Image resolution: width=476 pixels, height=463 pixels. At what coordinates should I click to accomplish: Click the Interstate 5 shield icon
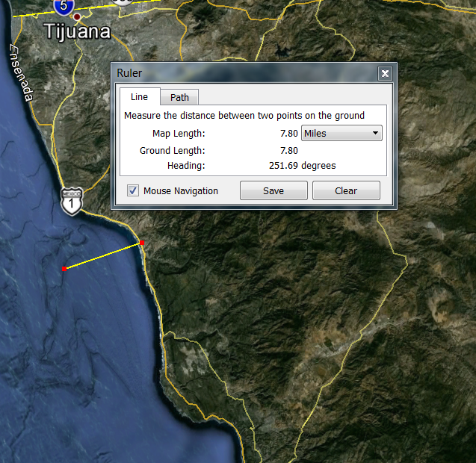point(63,6)
